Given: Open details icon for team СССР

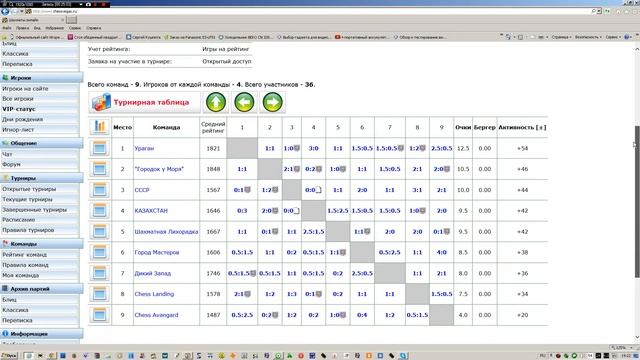Looking at the screenshot, I should coord(99,190).
